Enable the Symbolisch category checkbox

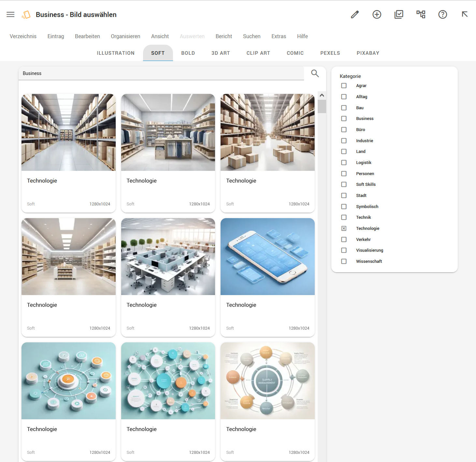pyautogui.click(x=344, y=206)
